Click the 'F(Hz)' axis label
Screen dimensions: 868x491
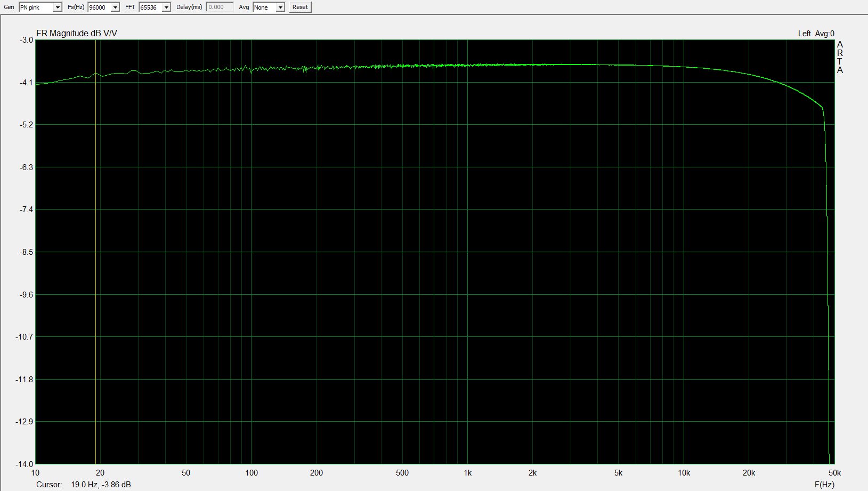pyautogui.click(x=824, y=485)
